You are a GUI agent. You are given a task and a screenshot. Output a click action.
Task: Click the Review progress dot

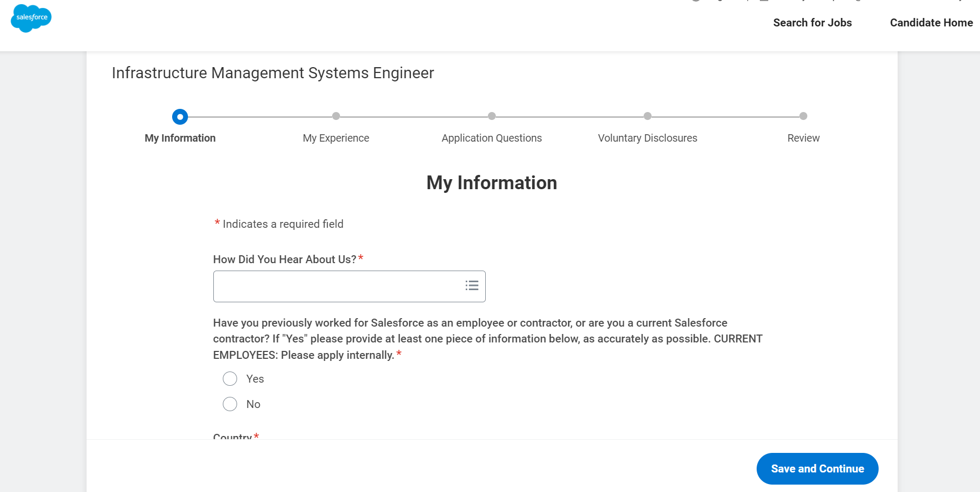803,116
